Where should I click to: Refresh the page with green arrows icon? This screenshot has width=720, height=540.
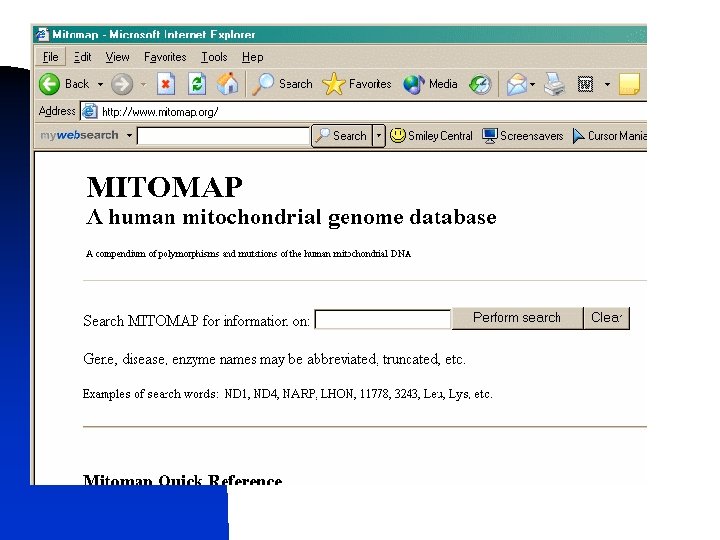point(197,84)
